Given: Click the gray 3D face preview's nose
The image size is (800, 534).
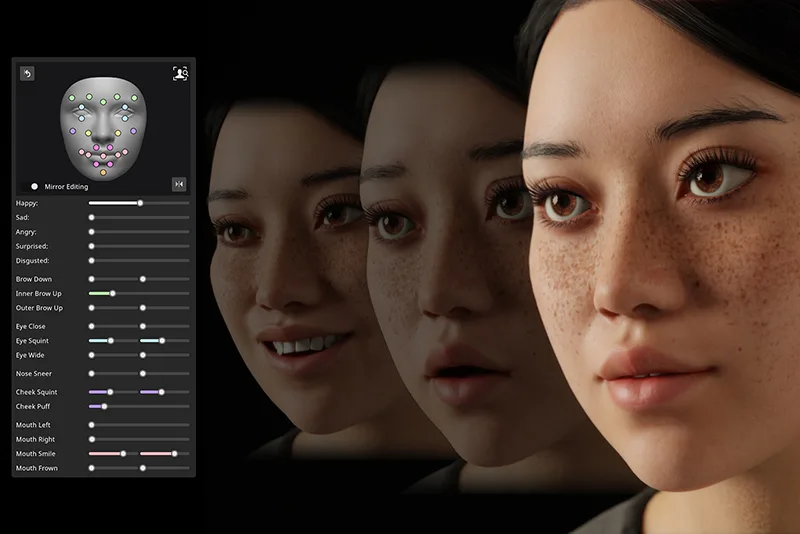Looking at the screenshot, I should 104,133.
